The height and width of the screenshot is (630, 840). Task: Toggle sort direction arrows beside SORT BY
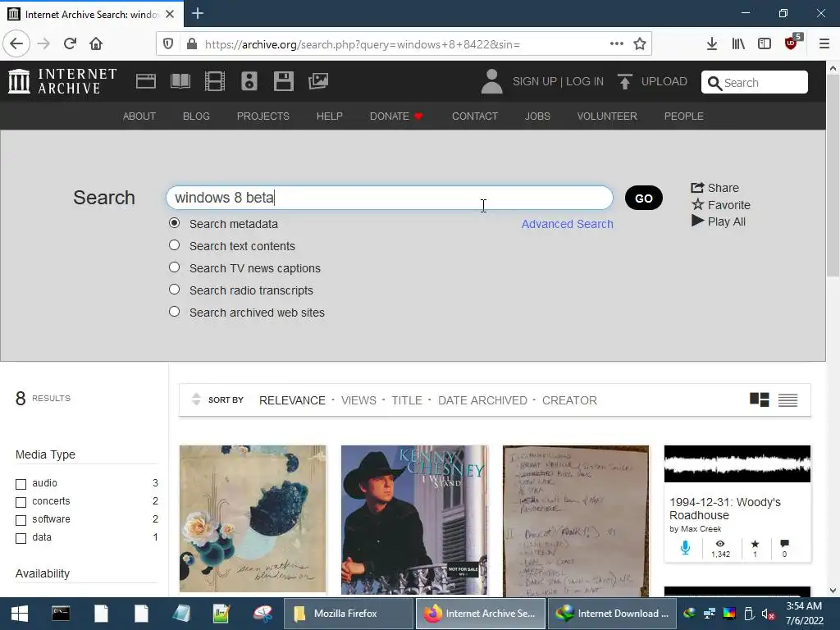tap(196, 399)
